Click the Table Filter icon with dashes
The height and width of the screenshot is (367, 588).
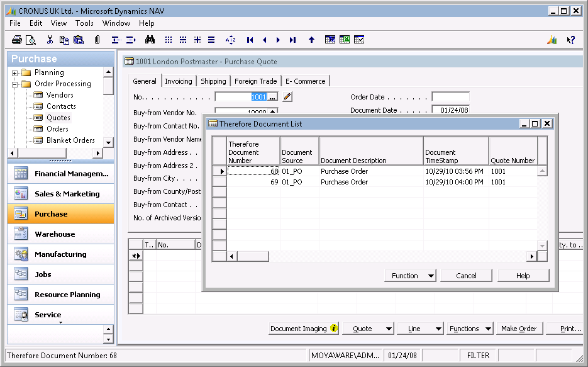click(x=183, y=40)
